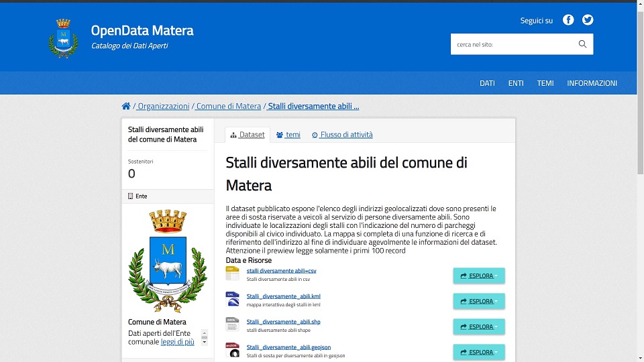This screenshot has height=362, width=644.
Task: Click the search magnifier icon
Action: [x=582, y=44]
